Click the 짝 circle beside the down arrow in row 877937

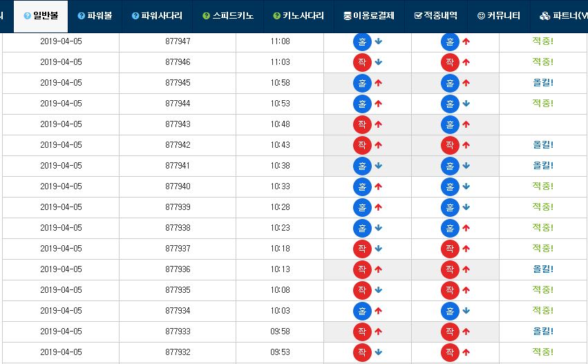[x=362, y=249]
